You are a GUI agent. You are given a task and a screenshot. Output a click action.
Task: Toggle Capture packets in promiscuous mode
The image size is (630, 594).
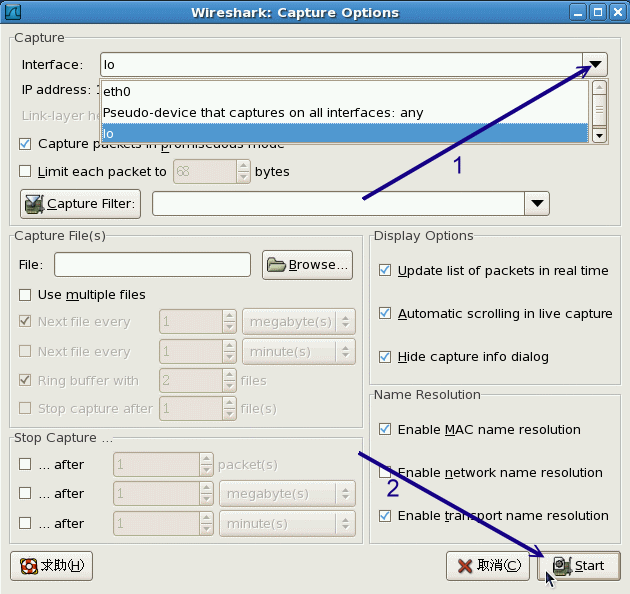[x=25, y=143]
